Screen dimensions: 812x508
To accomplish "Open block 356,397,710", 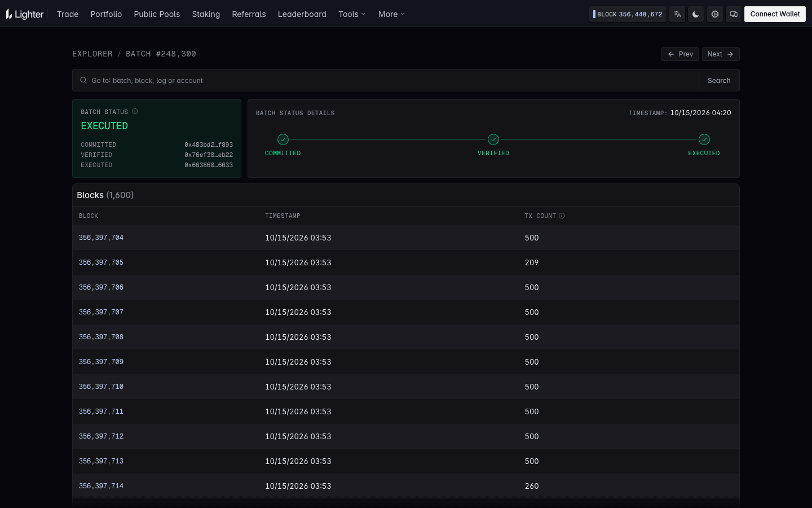I will click(x=101, y=387).
